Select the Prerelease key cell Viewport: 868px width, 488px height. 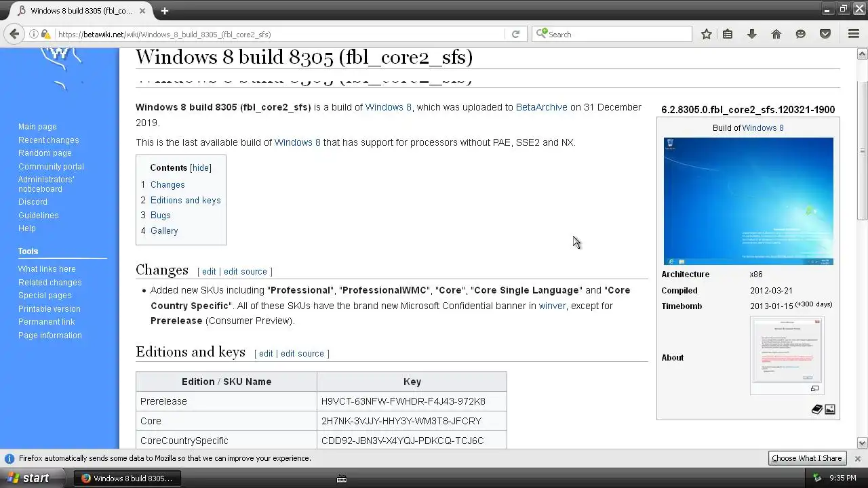pyautogui.click(x=412, y=401)
